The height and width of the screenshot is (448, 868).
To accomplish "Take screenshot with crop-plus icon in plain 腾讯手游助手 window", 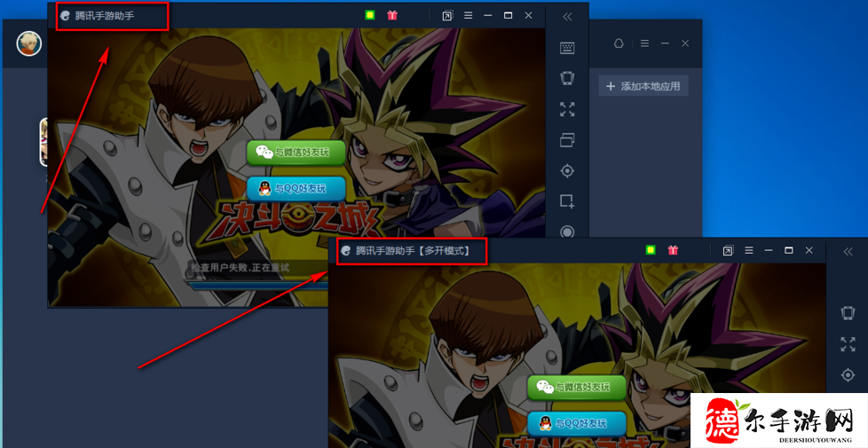I will pos(567,200).
